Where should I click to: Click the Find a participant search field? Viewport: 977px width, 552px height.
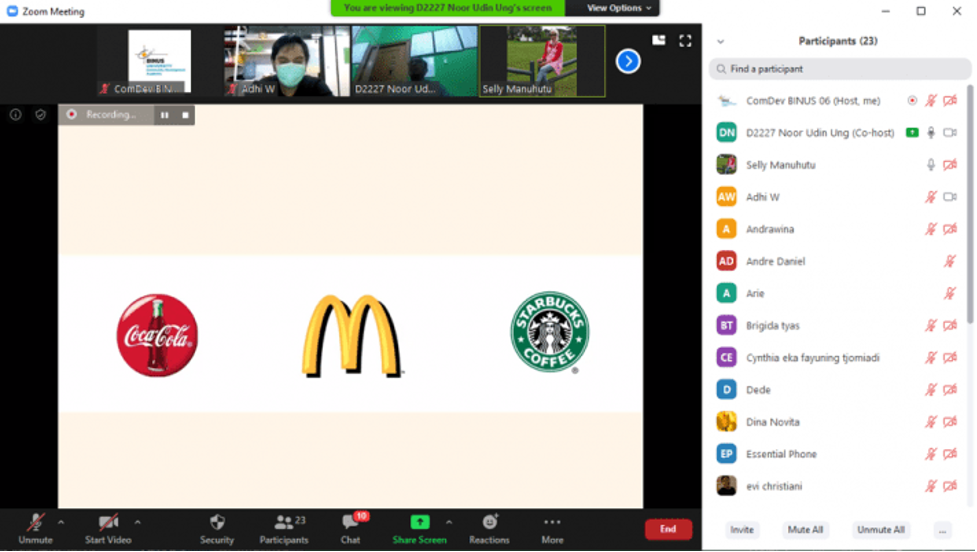(x=839, y=69)
